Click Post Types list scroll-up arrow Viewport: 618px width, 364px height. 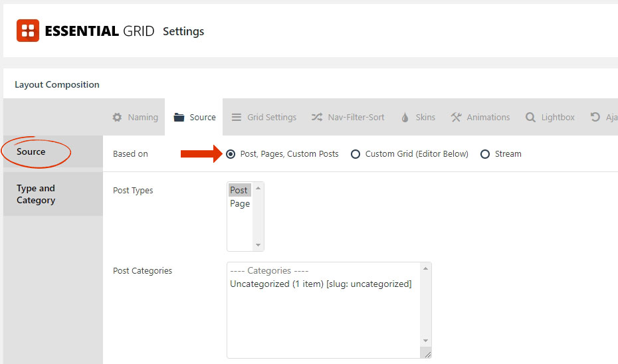tap(258, 188)
